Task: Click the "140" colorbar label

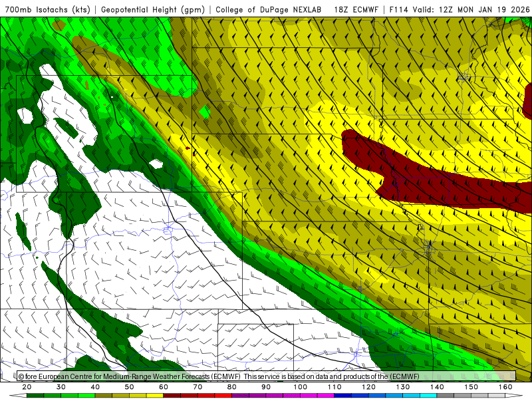Action: [x=437, y=387]
